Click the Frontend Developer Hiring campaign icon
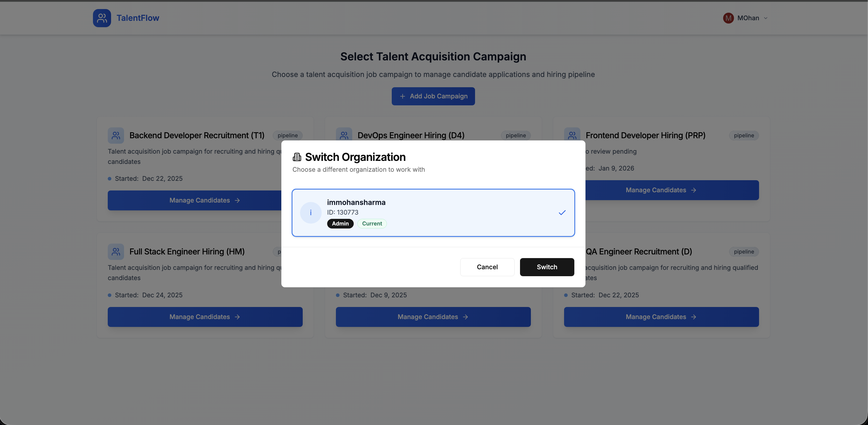 [572, 136]
